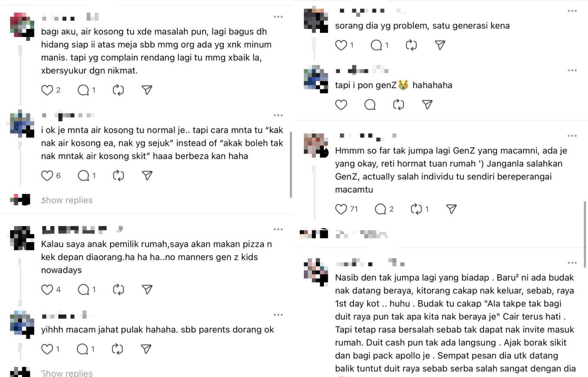Open more options for 'Nasib den tak jumpa' comment
This screenshot has width=588, height=377.
[572, 263]
